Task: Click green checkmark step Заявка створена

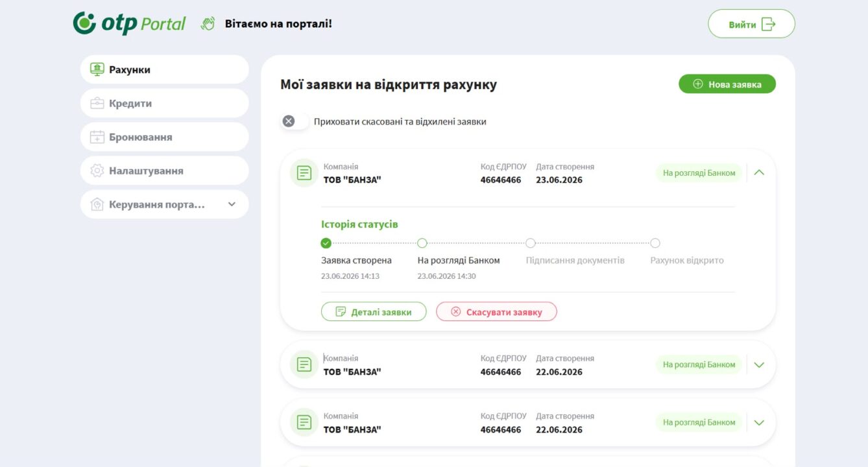Action: pos(326,243)
